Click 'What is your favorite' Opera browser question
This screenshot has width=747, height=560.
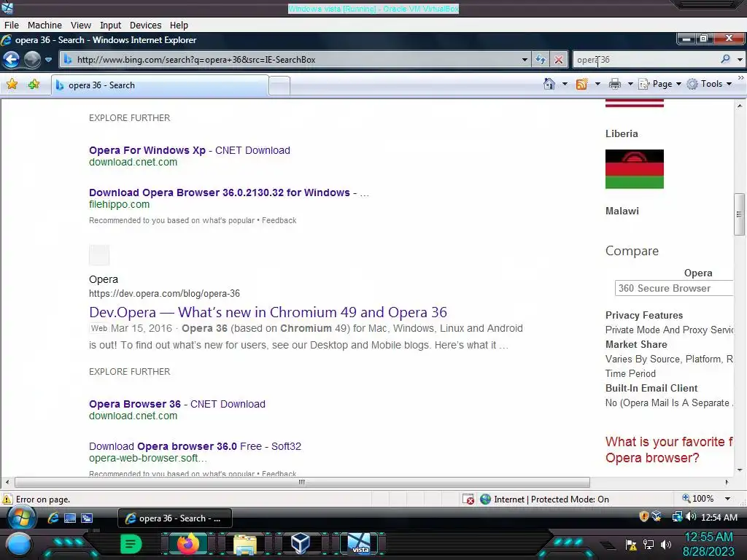coord(669,449)
